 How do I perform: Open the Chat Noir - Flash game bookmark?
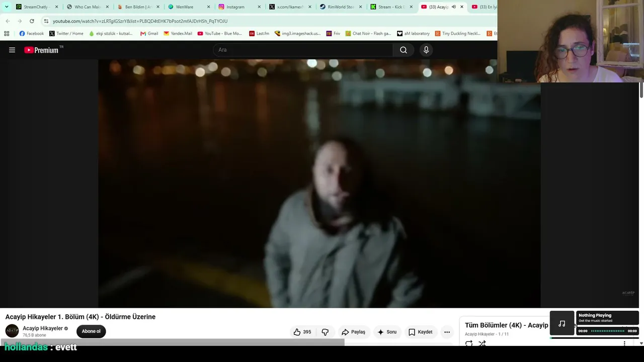368,34
